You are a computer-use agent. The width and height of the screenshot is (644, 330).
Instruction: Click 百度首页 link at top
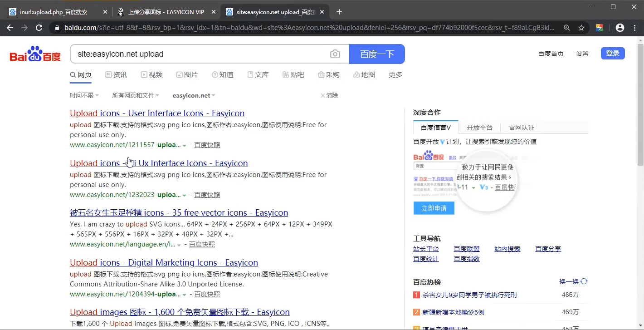[x=551, y=54]
